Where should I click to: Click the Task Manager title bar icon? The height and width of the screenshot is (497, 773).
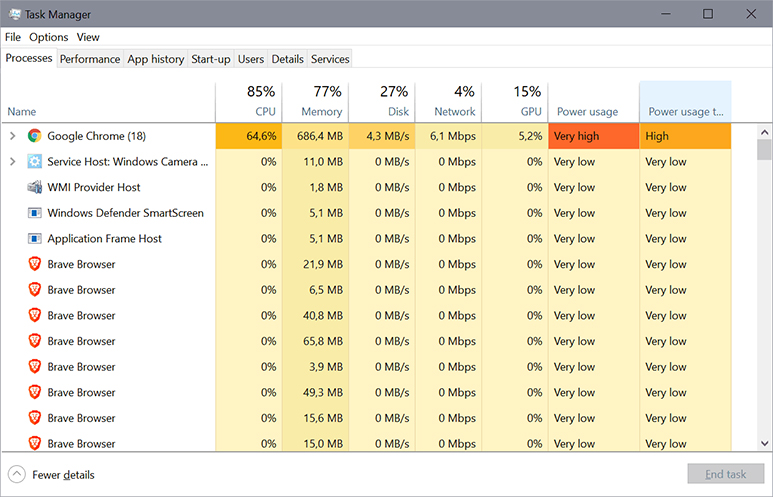tap(13, 14)
